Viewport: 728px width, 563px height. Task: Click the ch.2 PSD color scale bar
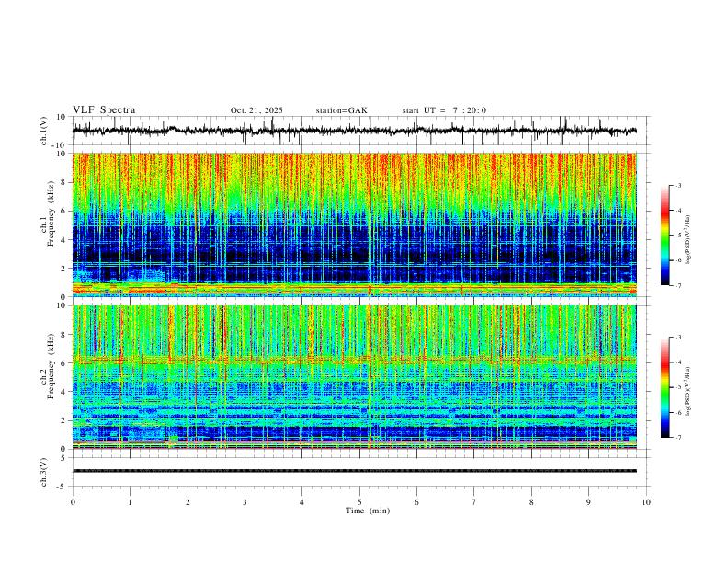(x=665, y=387)
